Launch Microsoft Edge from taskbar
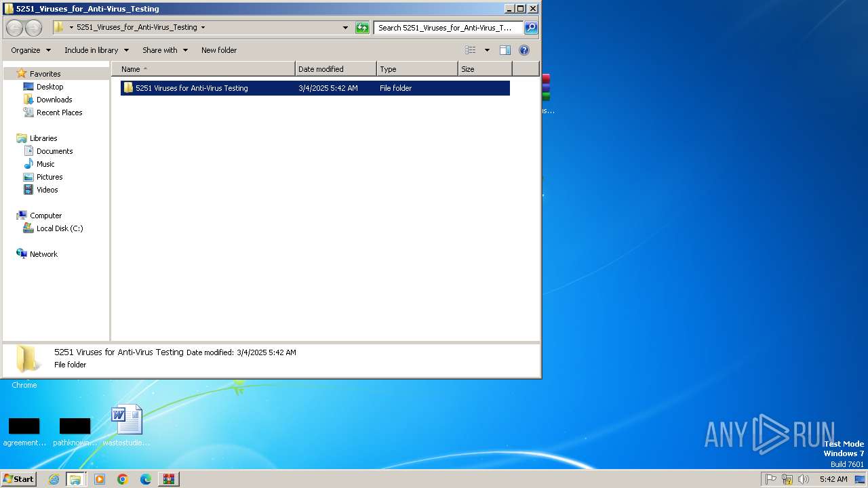The width and height of the screenshot is (868, 488). tap(146, 479)
